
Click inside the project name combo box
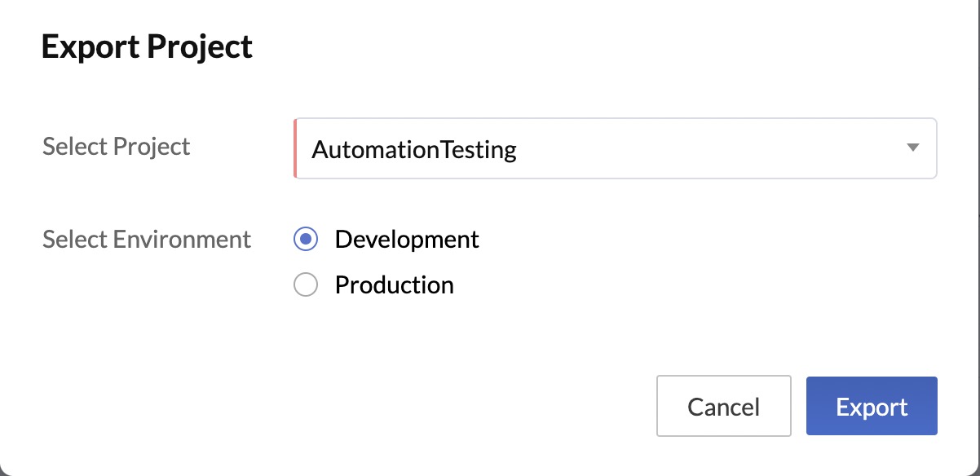(571, 148)
